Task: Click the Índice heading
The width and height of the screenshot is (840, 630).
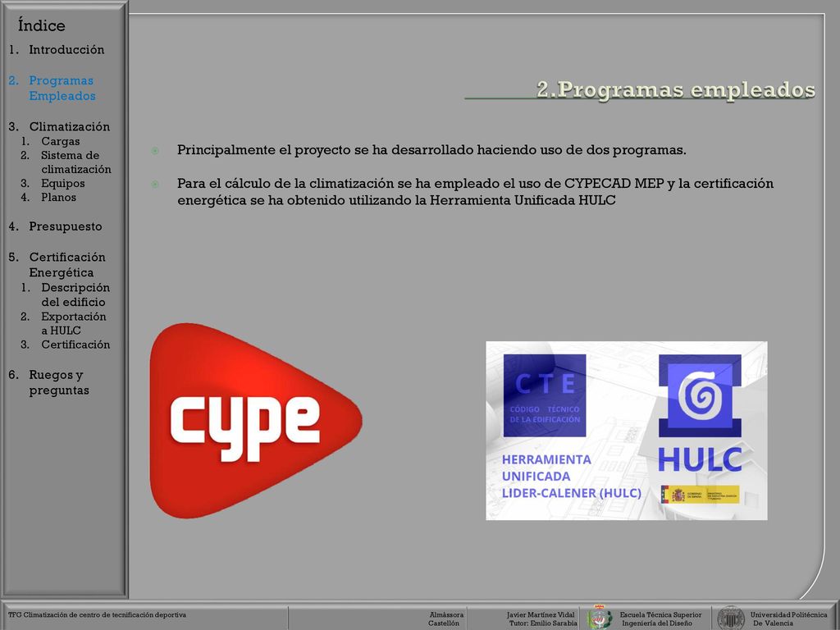Action: (41, 25)
